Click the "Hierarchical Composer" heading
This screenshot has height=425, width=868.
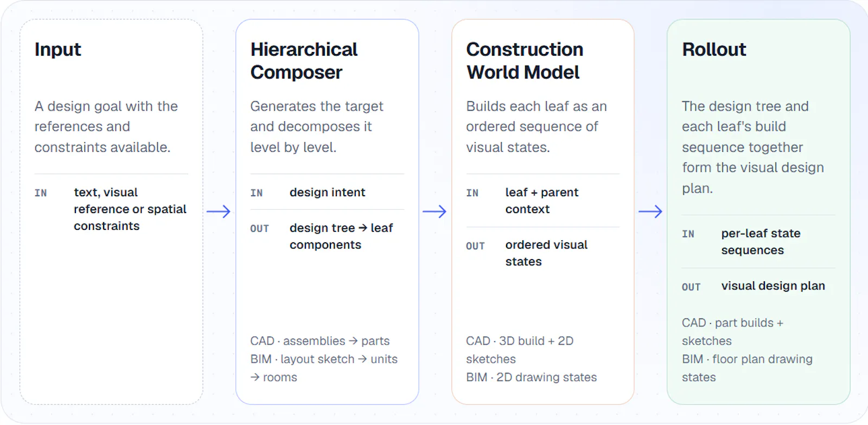(304, 61)
